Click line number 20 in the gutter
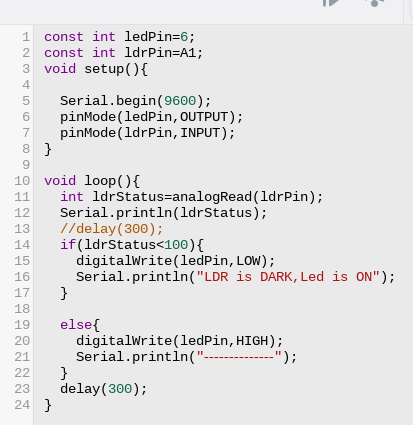The height and width of the screenshot is (425, 413). 22,341
